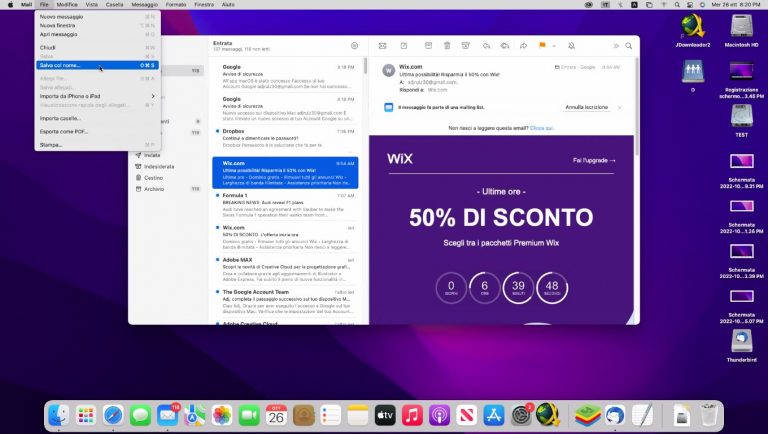Click the Clicca qui link
The height and width of the screenshot is (434, 768).
tap(542, 128)
